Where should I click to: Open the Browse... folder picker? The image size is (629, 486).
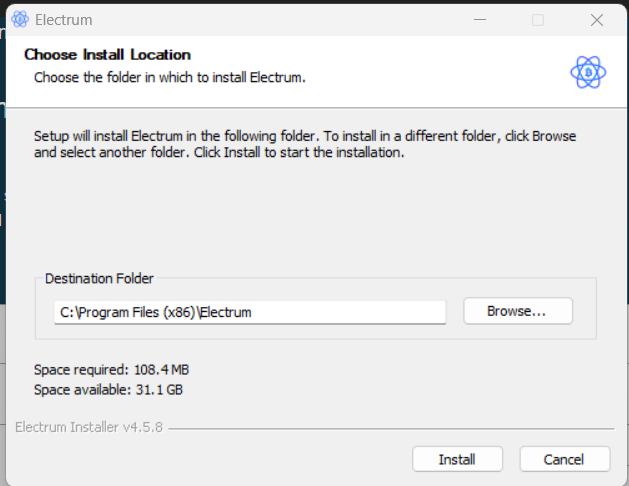tap(517, 311)
